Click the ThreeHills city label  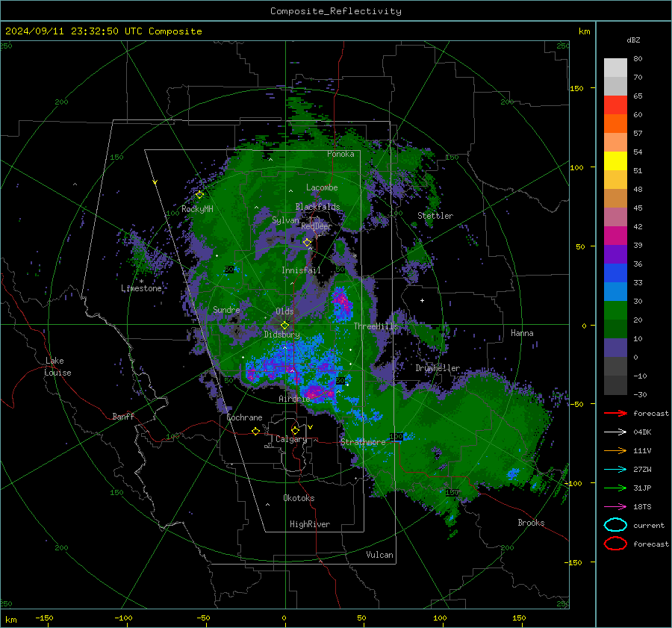pyautogui.click(x=376, y=326)
